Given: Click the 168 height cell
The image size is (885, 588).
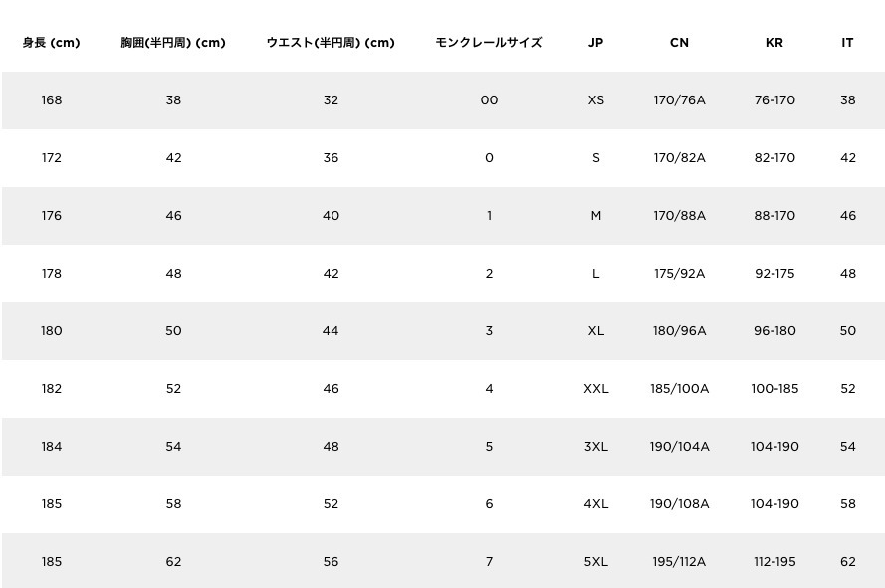Looking at the screenshot, I should click(x=52, y=100).
